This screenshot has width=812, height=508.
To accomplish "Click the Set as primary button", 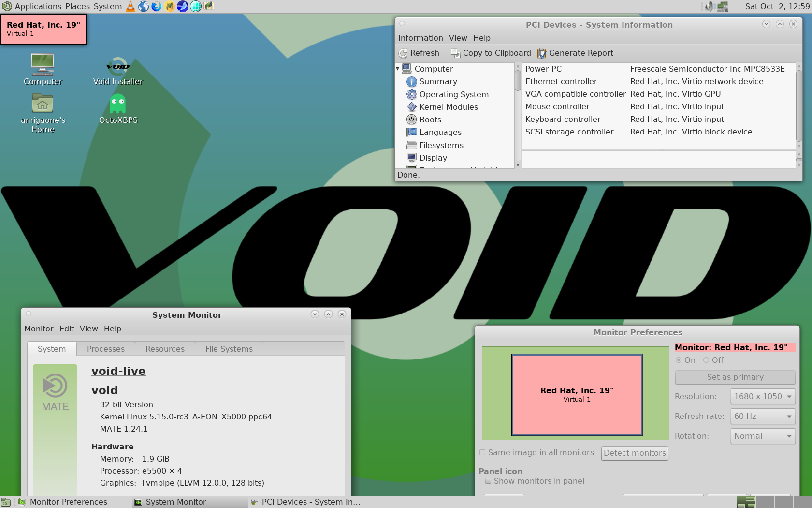I will coord(735,377).
